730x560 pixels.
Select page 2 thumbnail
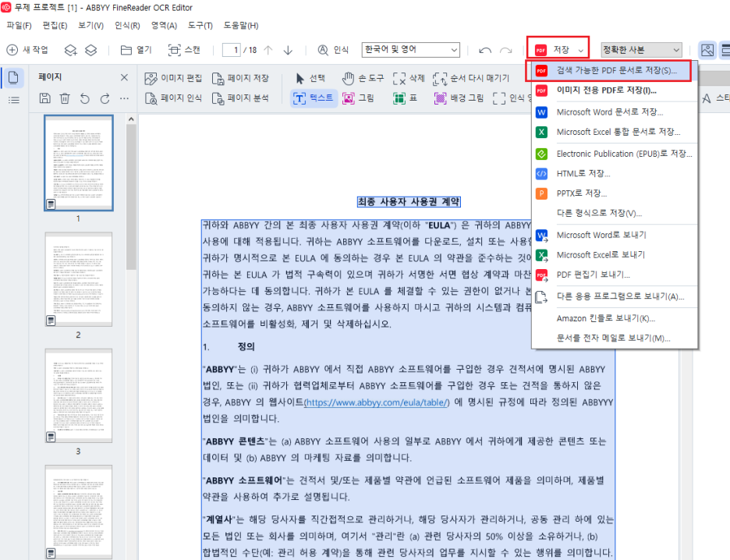pos(78,279)
